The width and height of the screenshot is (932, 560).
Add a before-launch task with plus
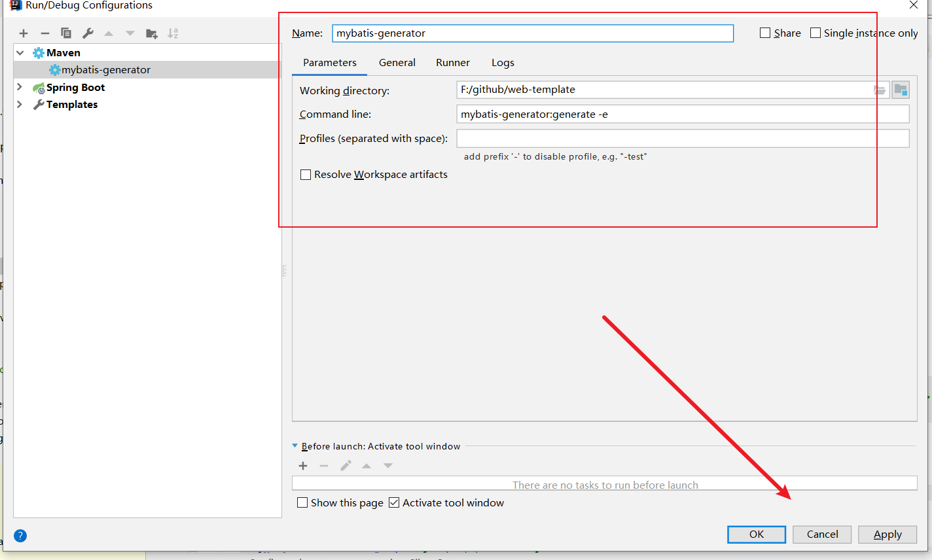pos(303,466)
